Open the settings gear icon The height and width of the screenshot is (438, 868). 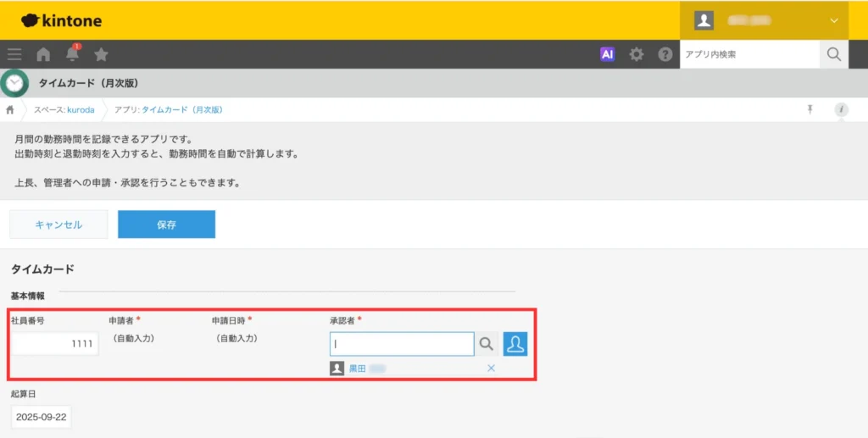(636, 54)
